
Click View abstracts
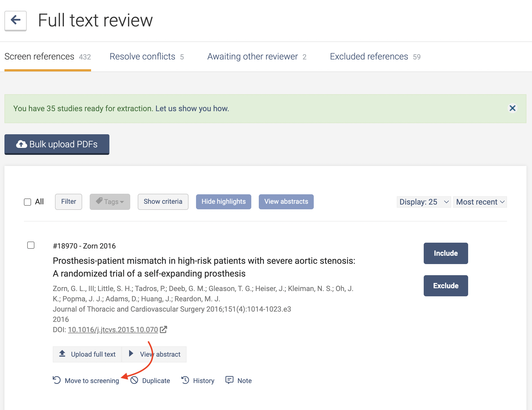click(x=286, y=202)
